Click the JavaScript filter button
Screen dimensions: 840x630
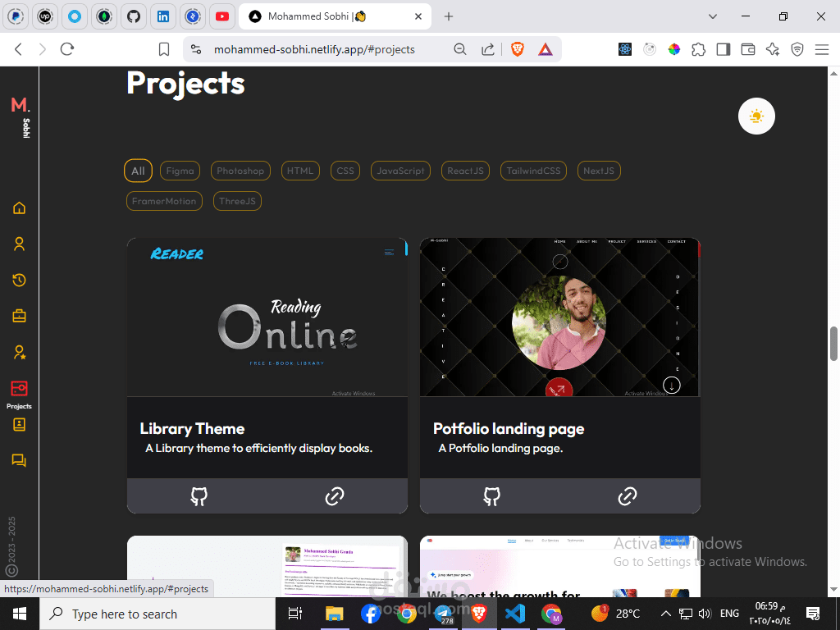tap(400, 171)
